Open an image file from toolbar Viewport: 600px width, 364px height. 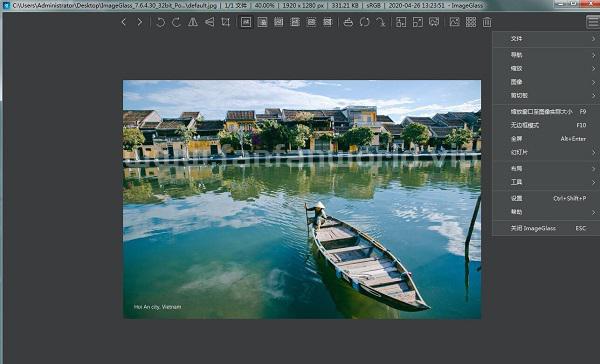pos(348,22)
